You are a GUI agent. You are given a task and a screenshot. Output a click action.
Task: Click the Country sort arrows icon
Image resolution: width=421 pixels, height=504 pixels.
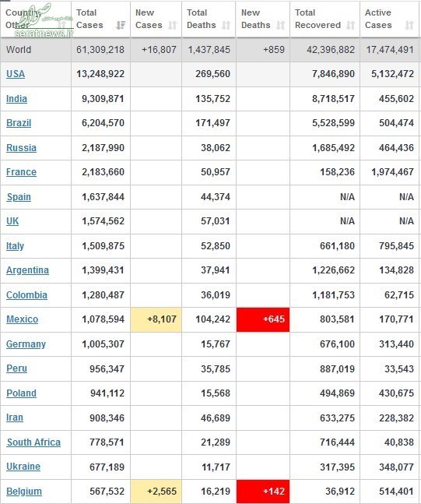point(62,24)
